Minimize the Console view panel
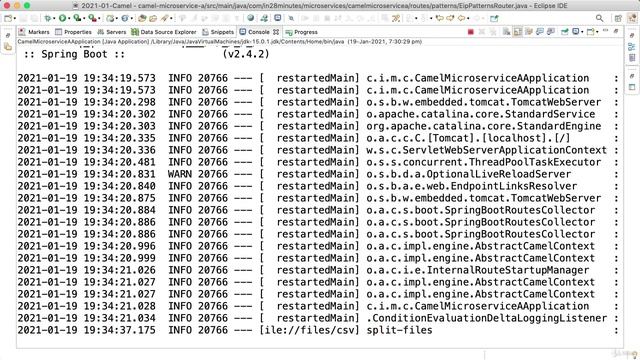Screen dimensions: 640x360 tap(605, 31)
